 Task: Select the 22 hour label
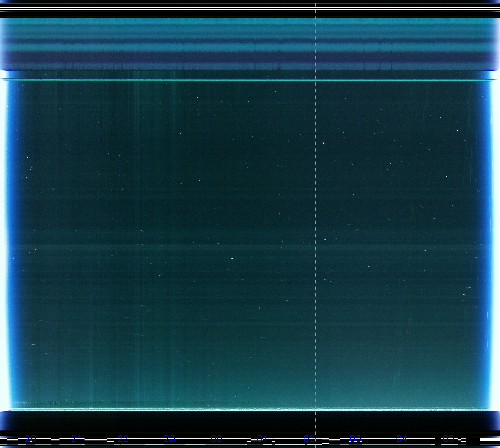pos(123,439)
